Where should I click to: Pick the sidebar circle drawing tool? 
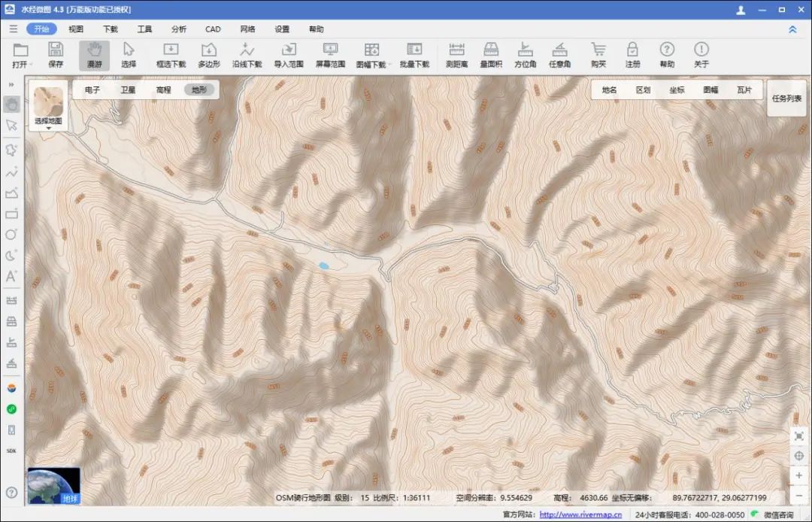11,235
